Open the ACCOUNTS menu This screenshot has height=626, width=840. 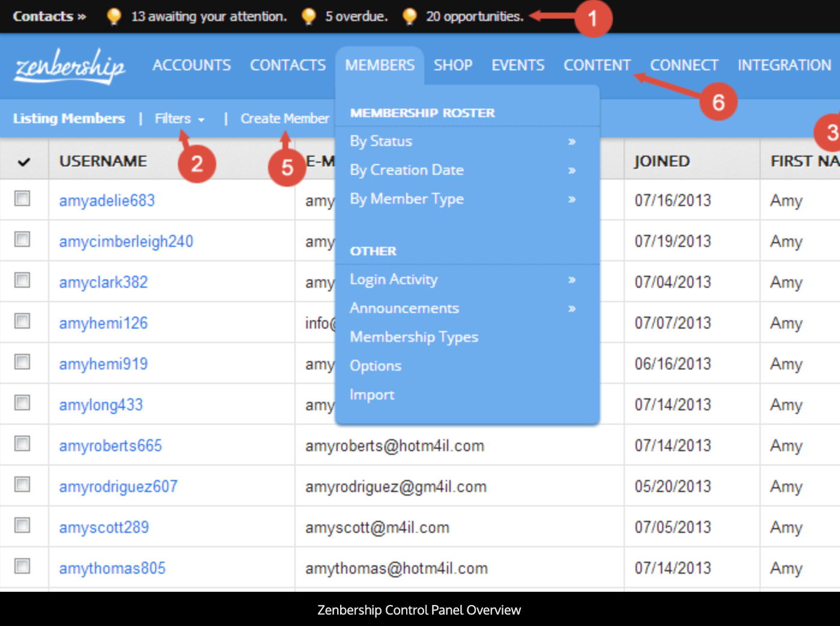(192, 65)
